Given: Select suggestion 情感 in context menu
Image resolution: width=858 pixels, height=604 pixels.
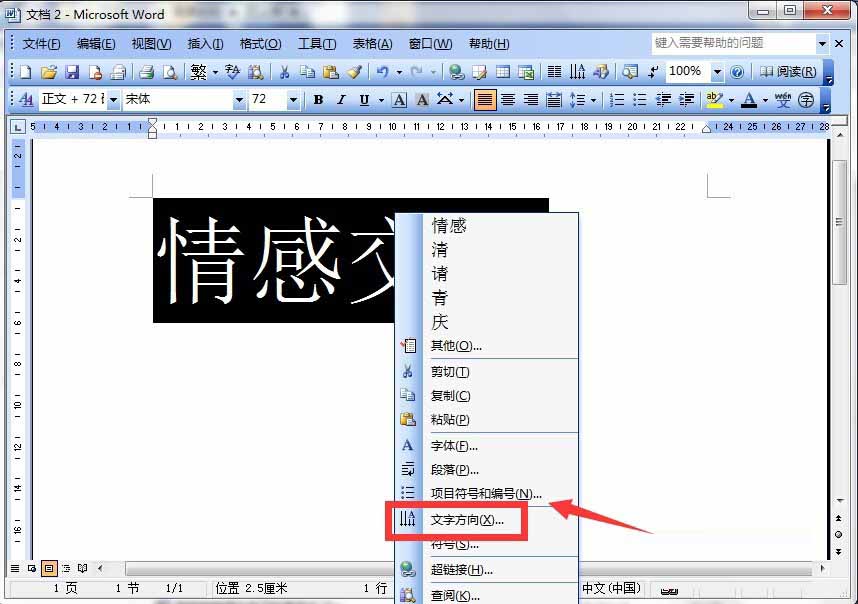Looking at the screenshot, I should tap(486, 225).
